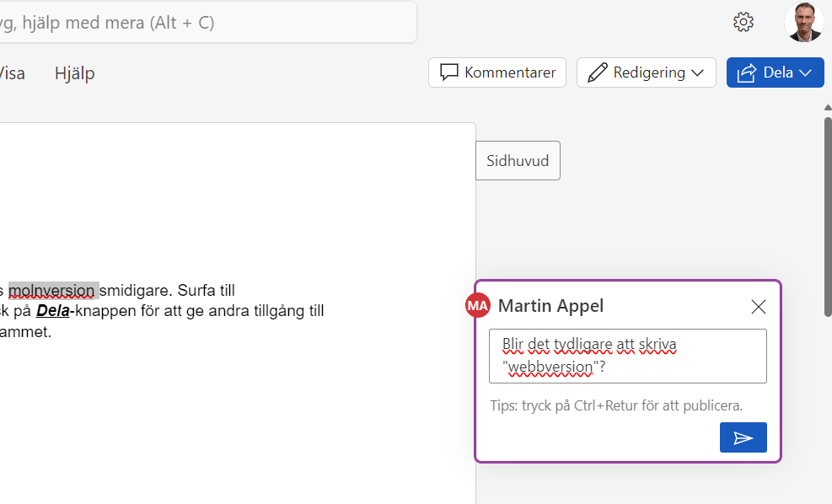Screen dimensions: 832x504
Task: Click the highlighted word molnversion
Action: coord(52,291)
